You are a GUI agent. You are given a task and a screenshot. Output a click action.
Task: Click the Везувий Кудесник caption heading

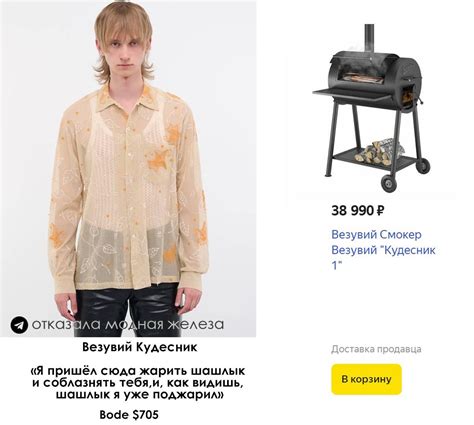140,347
